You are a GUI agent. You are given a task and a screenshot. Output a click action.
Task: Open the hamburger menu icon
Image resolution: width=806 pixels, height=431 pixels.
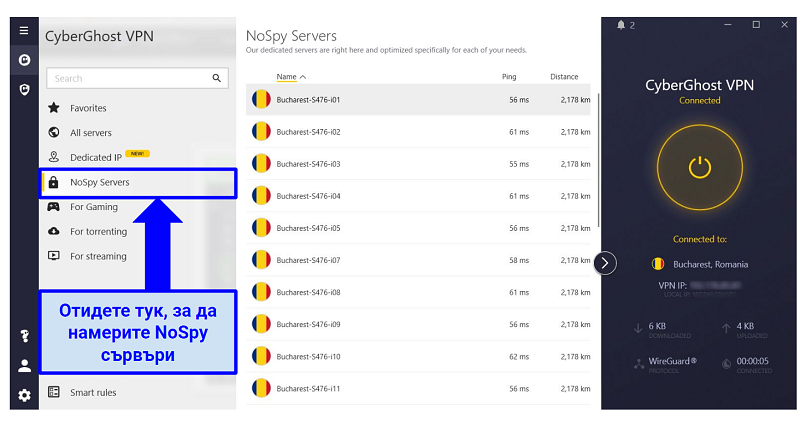pos(24,30)
